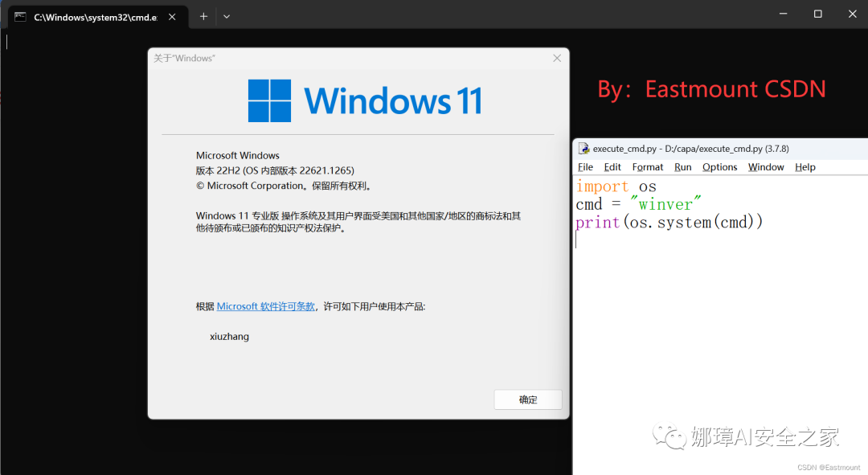Click the '版本 22H2' version text
This screenshot has width=868, height=475.
(x=275, y=170)
